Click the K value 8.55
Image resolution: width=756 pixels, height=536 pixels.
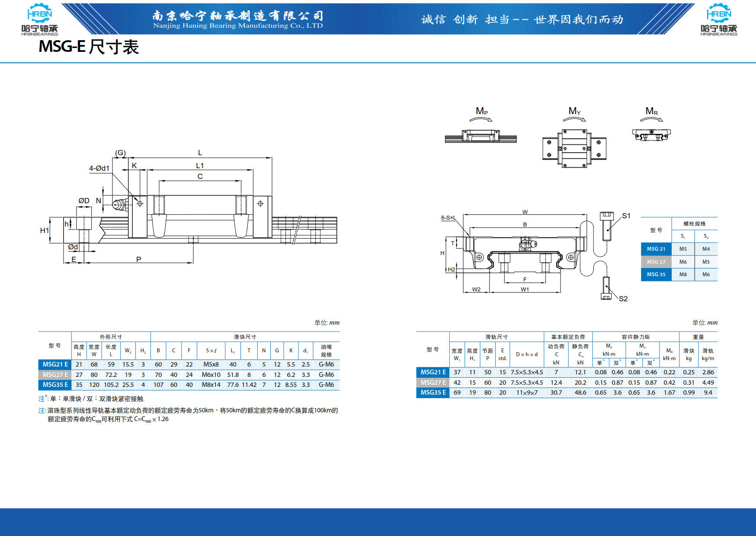click(291, 385)
